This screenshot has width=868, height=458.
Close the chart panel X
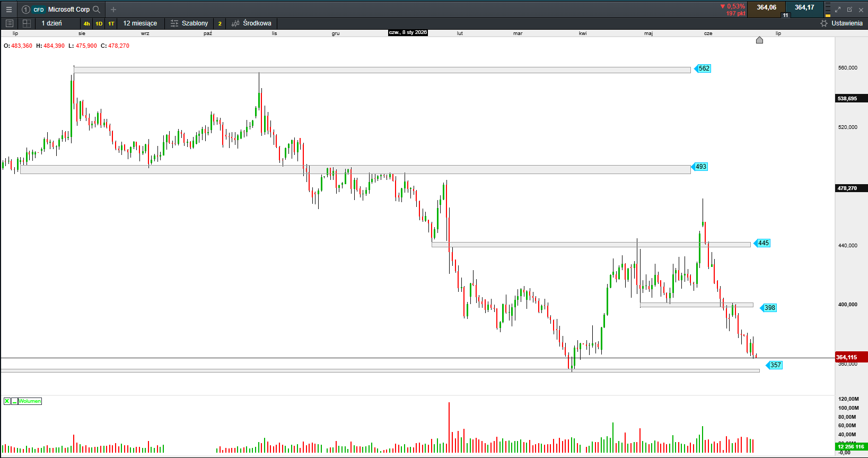point(861,10)
